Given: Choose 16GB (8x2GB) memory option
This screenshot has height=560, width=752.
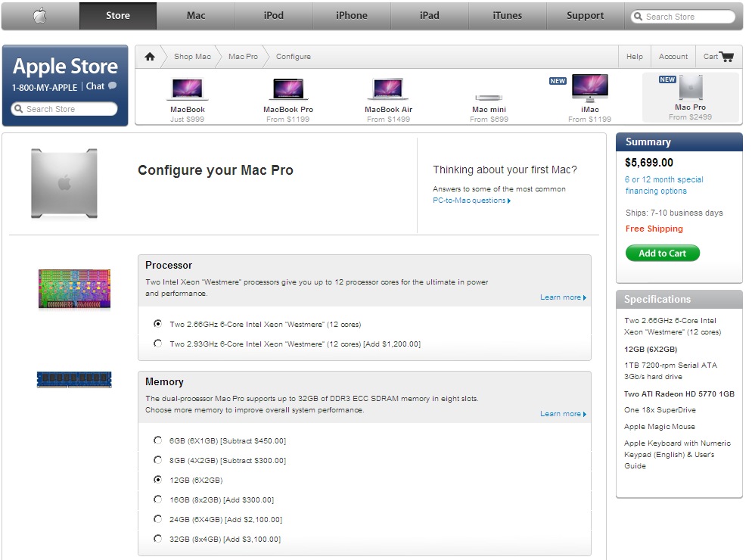Looking at the screenshot, I should (158, 499).
